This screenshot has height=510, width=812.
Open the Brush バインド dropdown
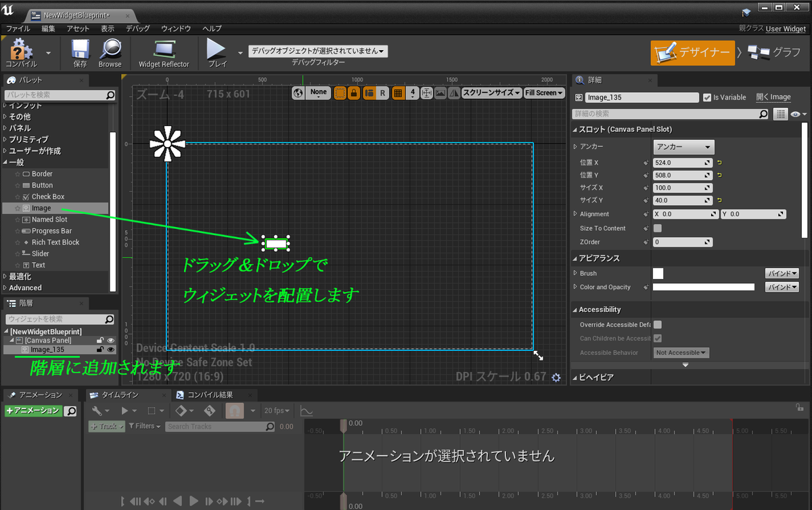pyautogui.click(x=782, y=274)
